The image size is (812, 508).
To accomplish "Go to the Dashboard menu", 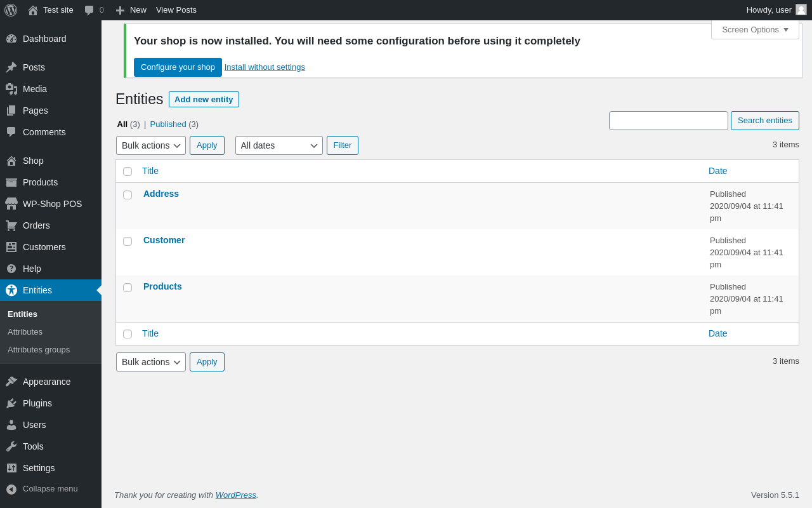I will pyautogui.click(x=51, y=39).
